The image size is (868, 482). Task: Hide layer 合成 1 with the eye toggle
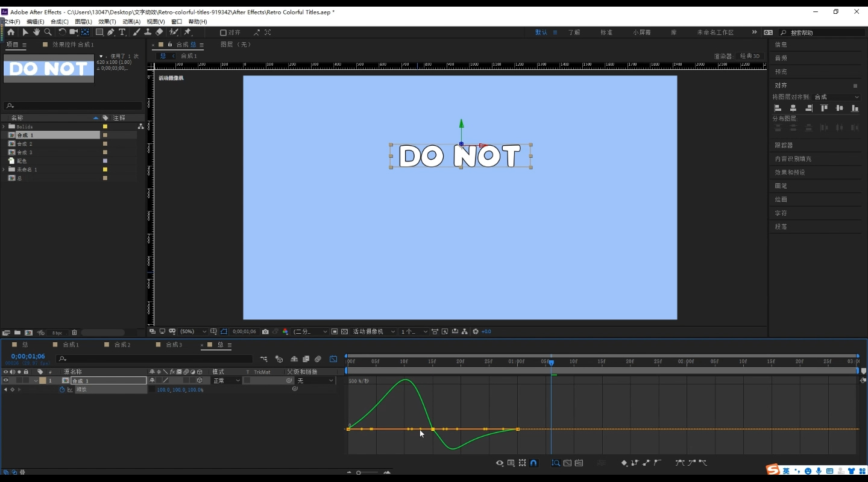(x=5, y=381)
